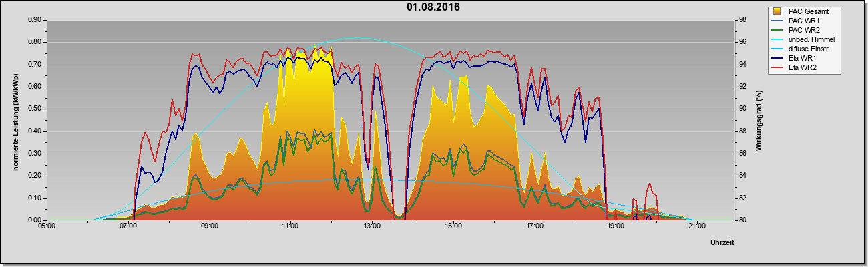Select the Eta WR1 legend entry
Screen dimensions: 868x267
(801, 58)
